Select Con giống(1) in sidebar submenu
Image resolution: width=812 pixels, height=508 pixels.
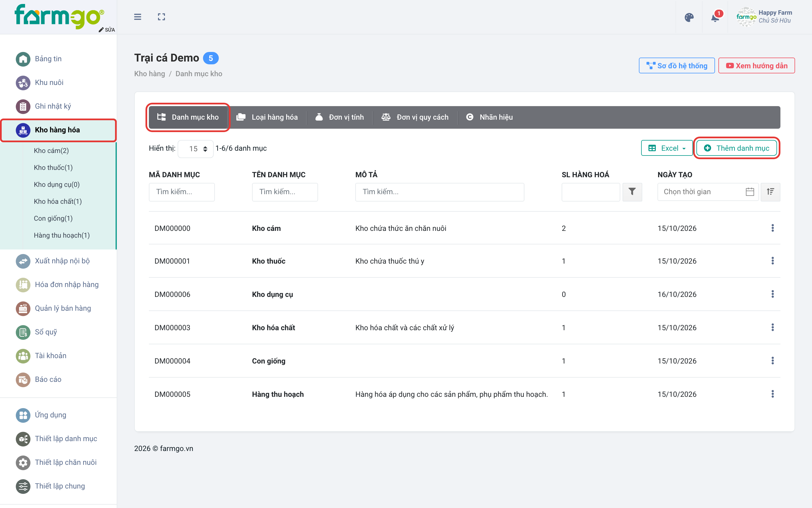tap(53, 218)
